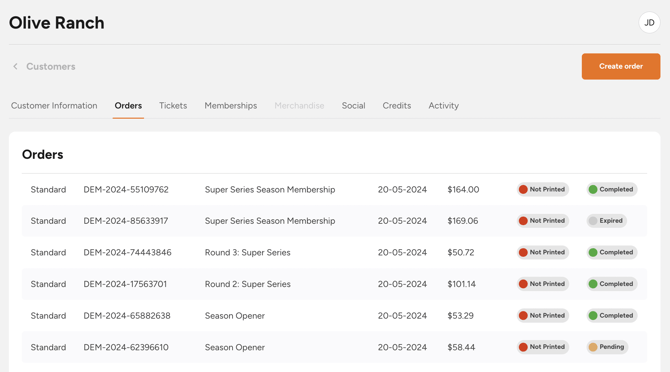Click Season Opener in $53.29 row
The height and width of the screenshot is (372, 670).
pyautogui.click(x=235, y=316)
